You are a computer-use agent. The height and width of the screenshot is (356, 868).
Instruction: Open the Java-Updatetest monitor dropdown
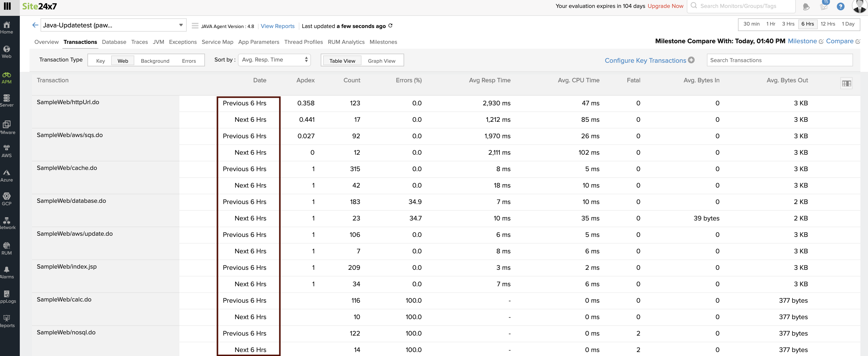tap(181, 25)
